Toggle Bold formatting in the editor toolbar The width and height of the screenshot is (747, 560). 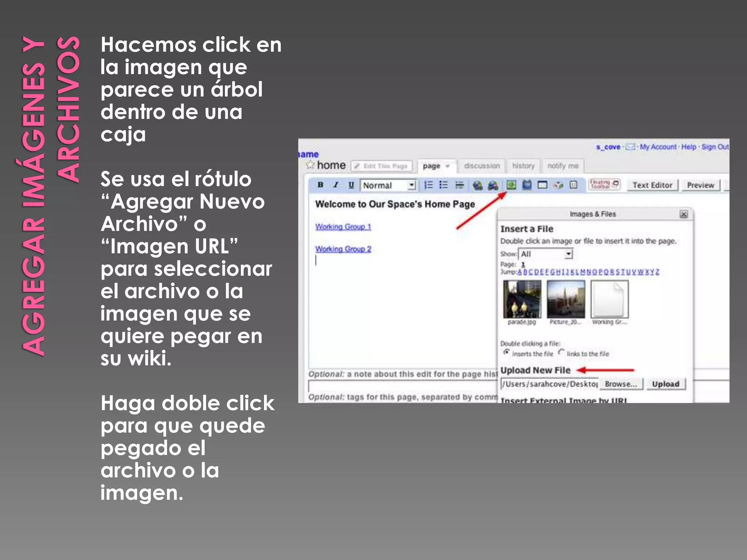(320, 185)
